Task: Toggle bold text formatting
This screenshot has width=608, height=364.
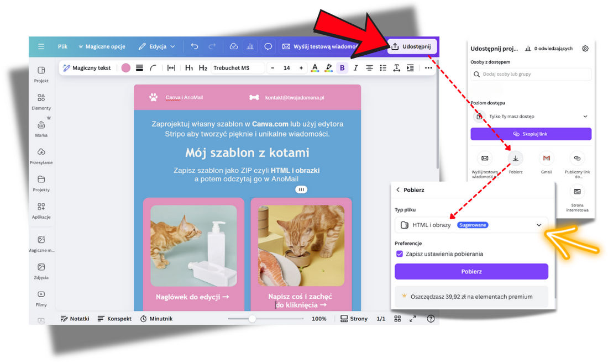Action: pos(342,68)
